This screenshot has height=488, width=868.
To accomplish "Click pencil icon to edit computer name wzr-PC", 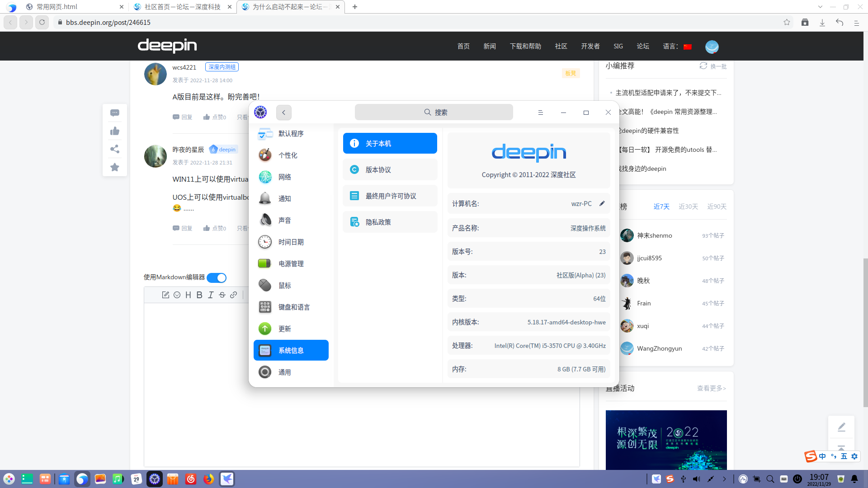I will click(x=602, y=203).
